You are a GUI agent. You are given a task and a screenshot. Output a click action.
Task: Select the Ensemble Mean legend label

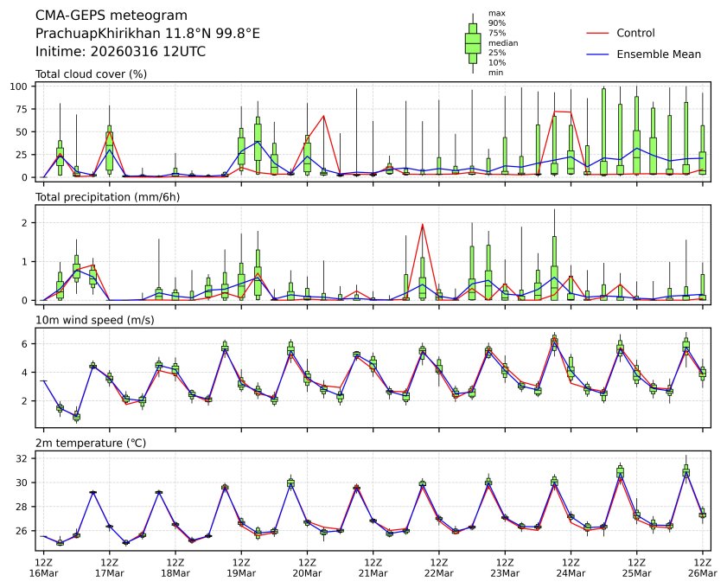pyautogui.click(x=658, y=54)
